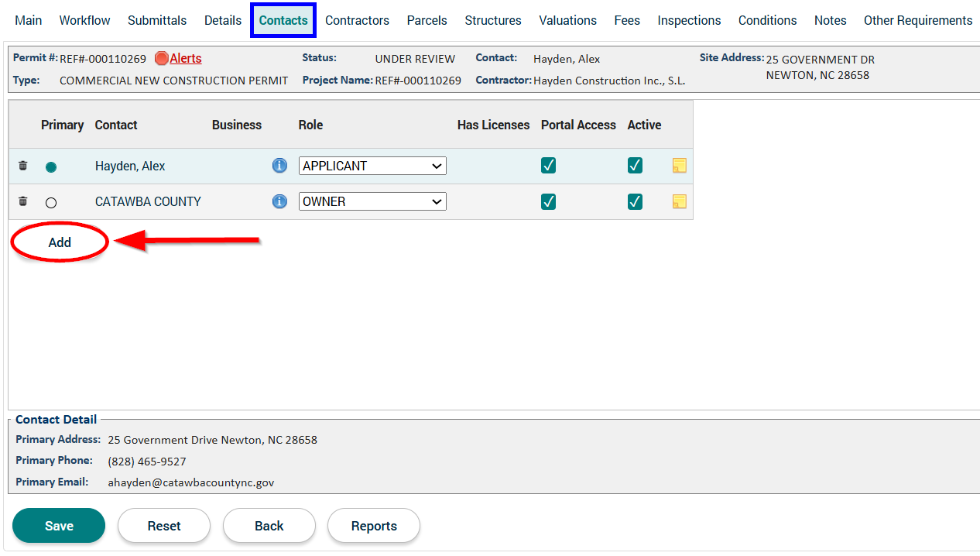Open the APPLICANT role dropdown
Image resolution: width=980 pixels, height=556 pixels.
(x=372, y=166)
